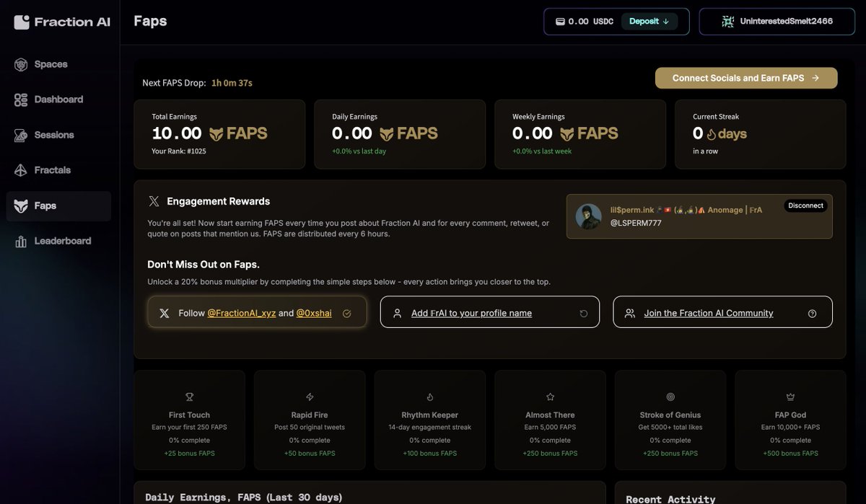Image resolution: width=866 pixels, height=504 pixels.
Task: Click the Almost There star icon
Action: [550, 397]
